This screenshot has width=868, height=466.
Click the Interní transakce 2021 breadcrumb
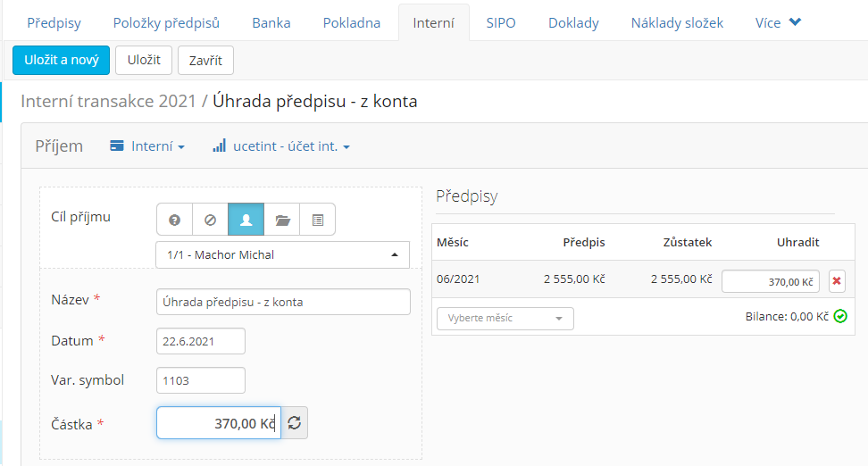point(109,101)
